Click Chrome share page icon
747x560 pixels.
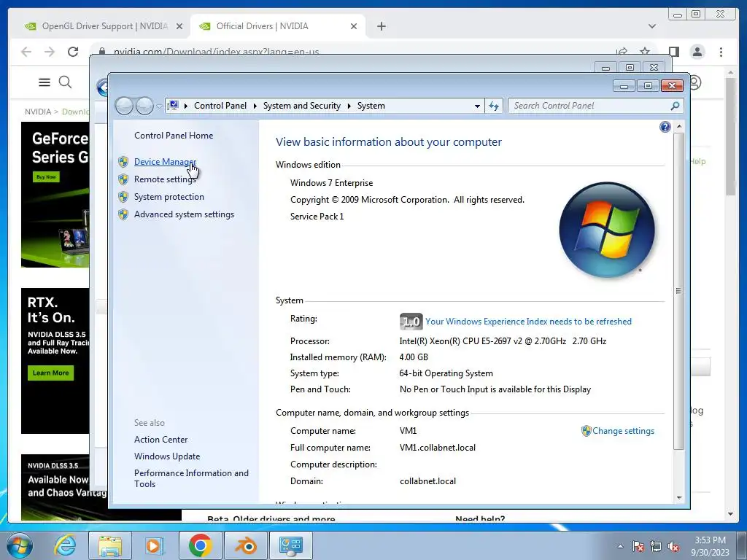point(622,51)
